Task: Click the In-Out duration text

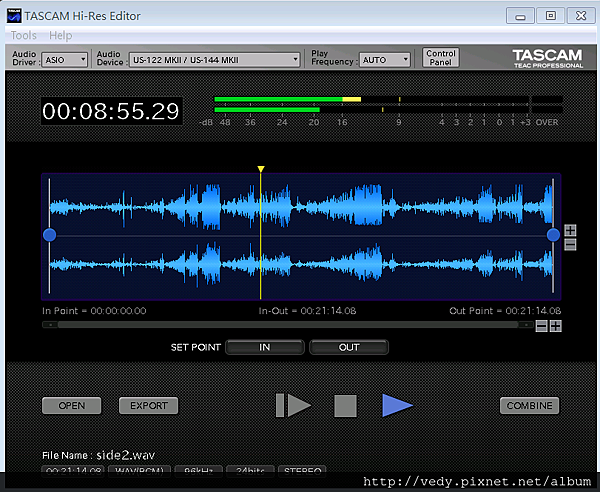Action: (x=307, y=311)
